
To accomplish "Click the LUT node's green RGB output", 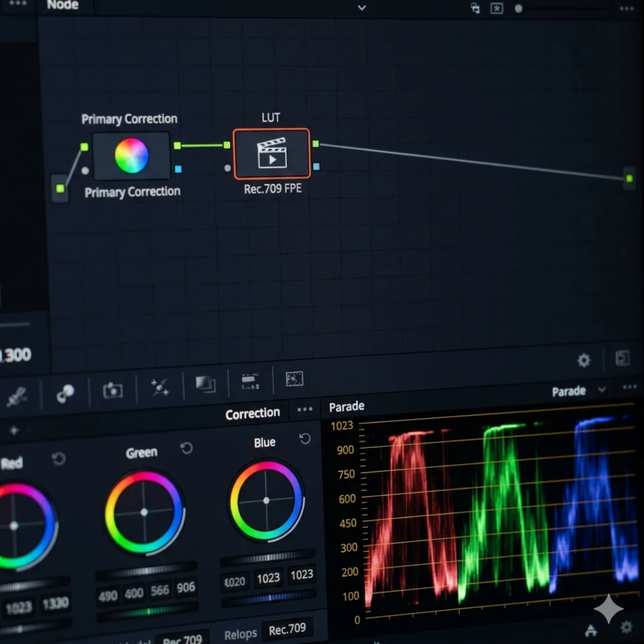I will [x=315, y=143].
